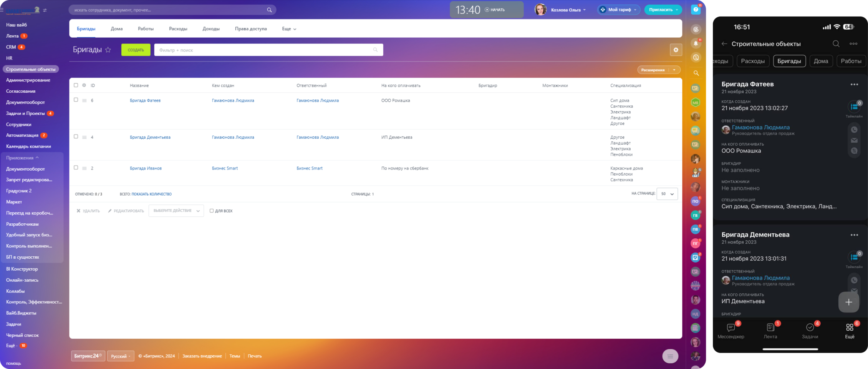Select Дома chip in mobile app

pos(821,61)
